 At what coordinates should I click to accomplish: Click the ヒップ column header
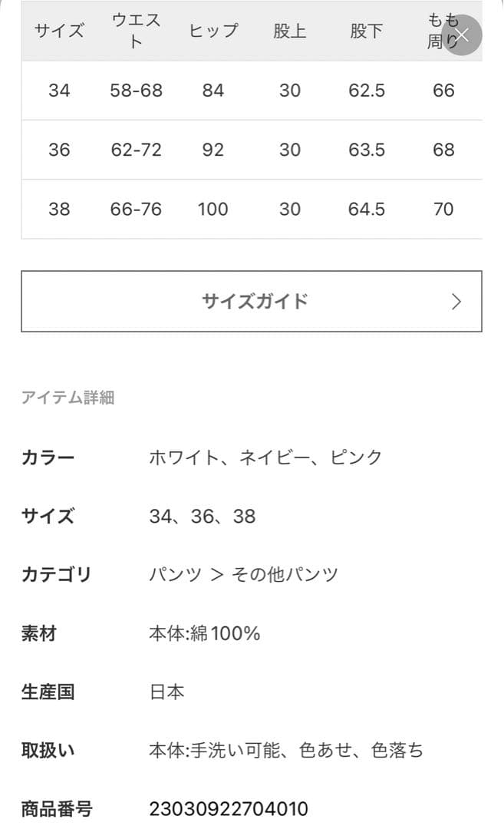214,31
